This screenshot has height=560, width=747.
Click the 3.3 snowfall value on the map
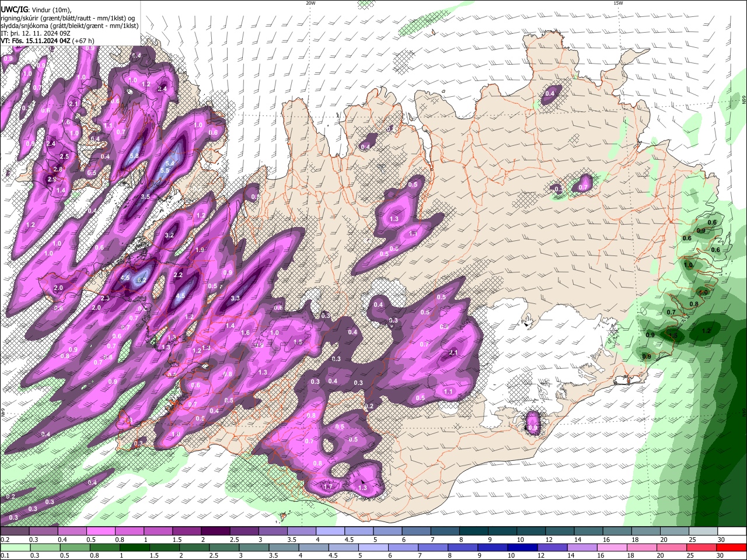click(235, 298)
